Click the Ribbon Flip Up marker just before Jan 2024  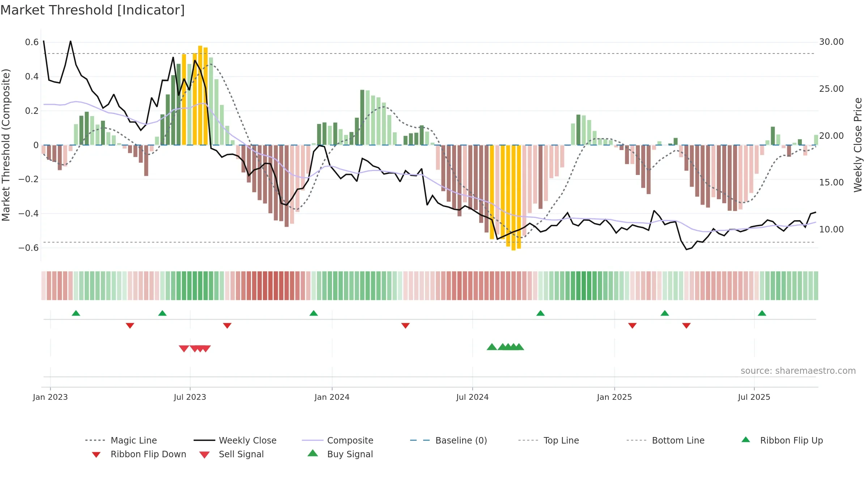314,313
